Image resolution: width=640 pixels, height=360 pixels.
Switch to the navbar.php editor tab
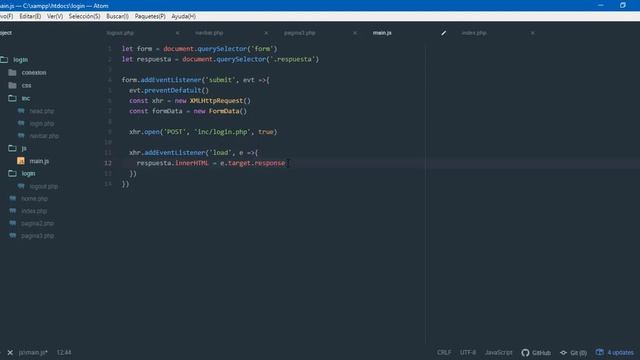coord(209,33)
